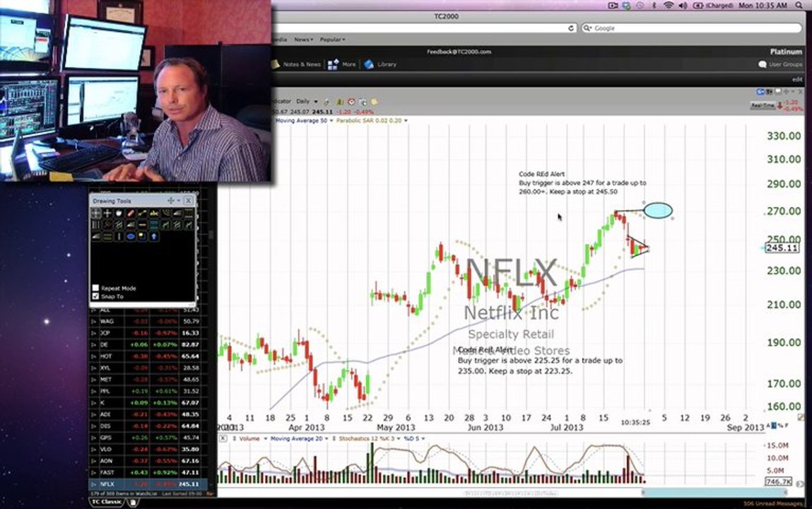
Task: Click the edit link
Action: click(x=797, y=80)
